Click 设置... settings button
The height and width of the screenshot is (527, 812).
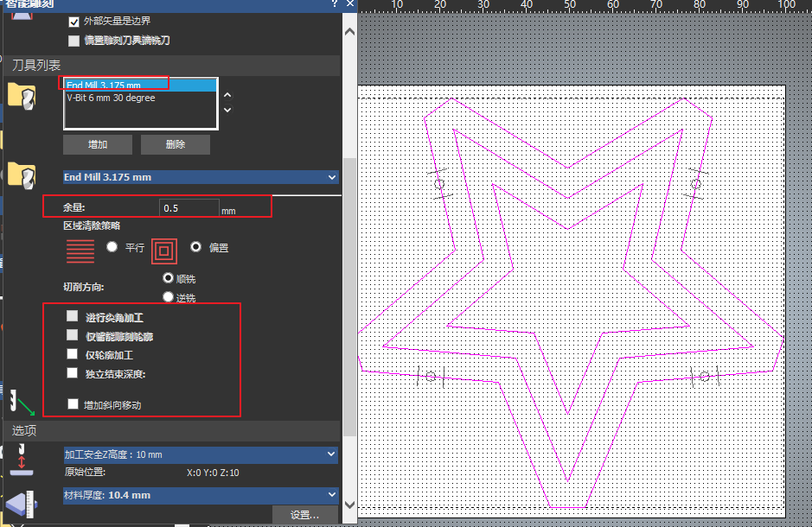click(x=305, y=515)
